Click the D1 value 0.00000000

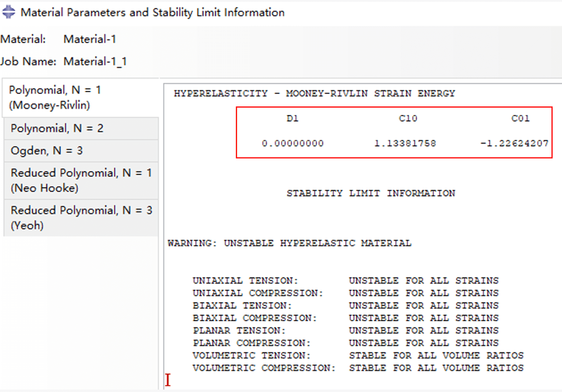[292, 143]
